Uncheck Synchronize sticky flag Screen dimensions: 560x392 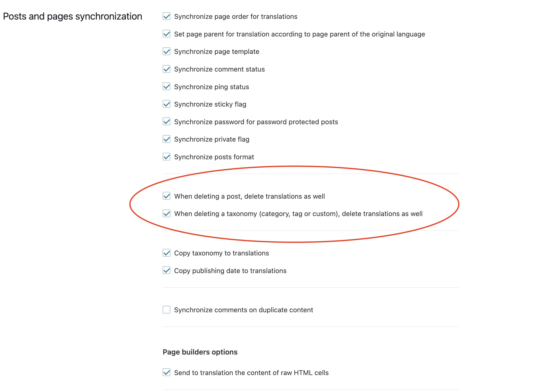166,104
